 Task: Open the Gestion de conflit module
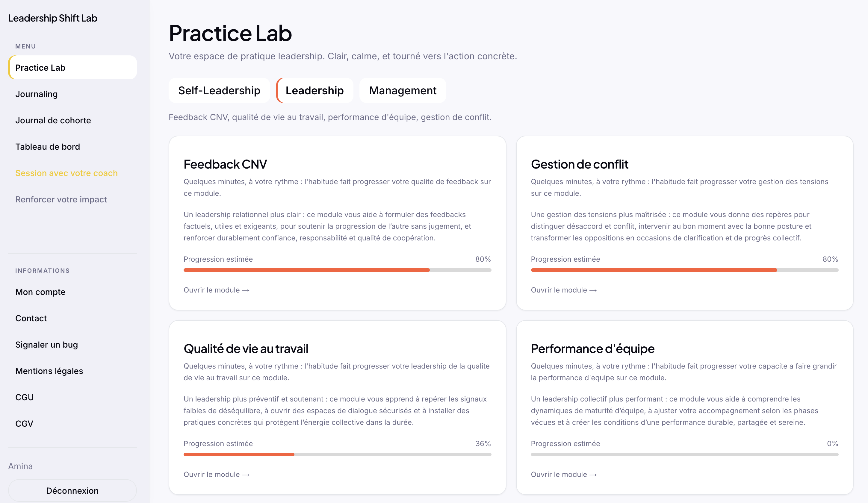coord(564,290)
